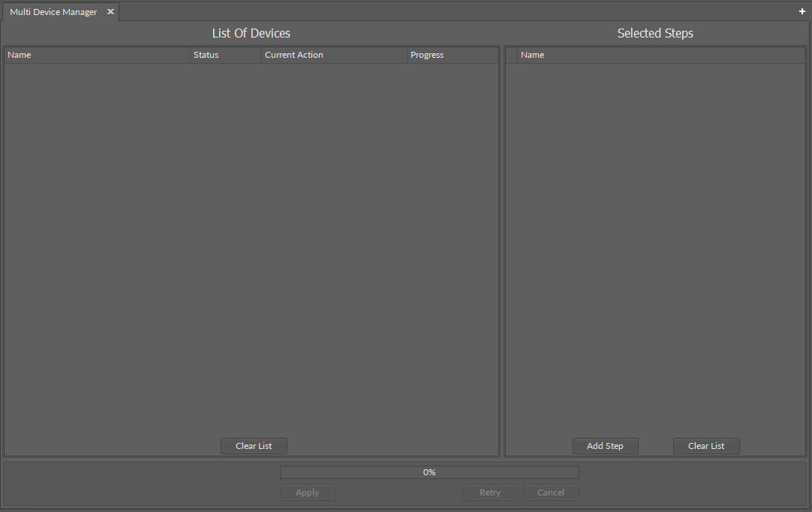Close the Multi Device Manager tab
The height and width of the screenshot is (512, 812).
pyautogui.click(x=110, y=11)
